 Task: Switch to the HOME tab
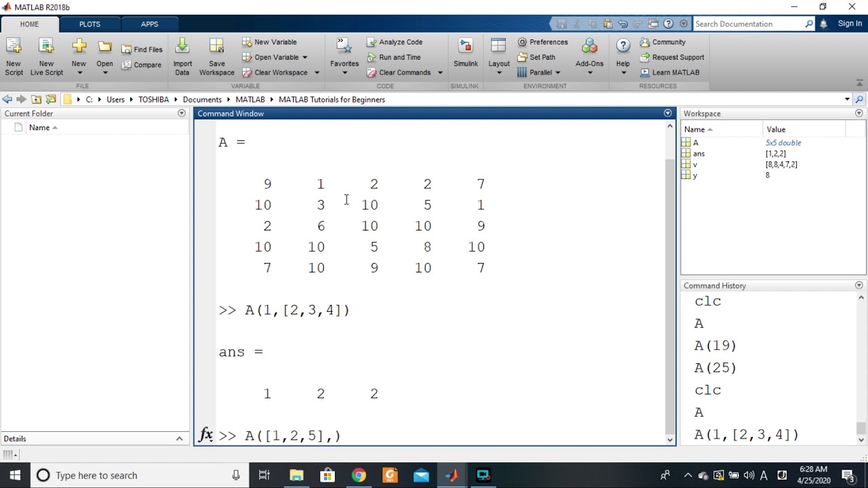(x=29, y=24)
